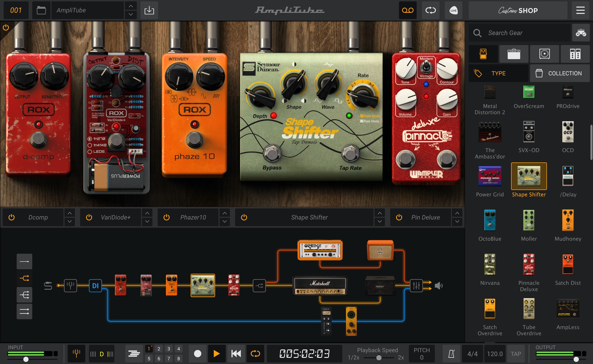Screen dimensions: 593x364
Task: Toggle the Dcomp pedal power switch
Action: pos(11,217)
